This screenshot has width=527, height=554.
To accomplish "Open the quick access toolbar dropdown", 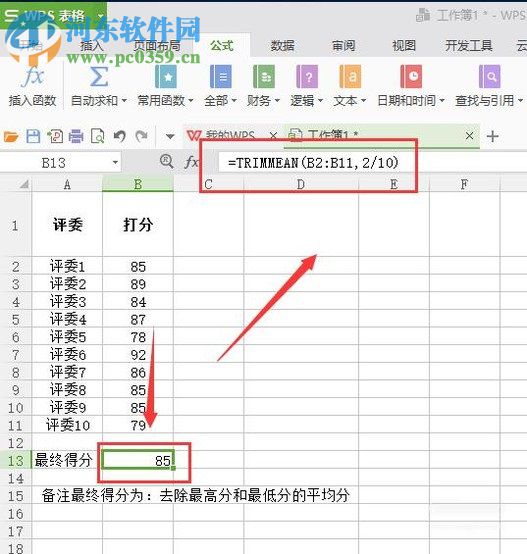I will 170,137.
